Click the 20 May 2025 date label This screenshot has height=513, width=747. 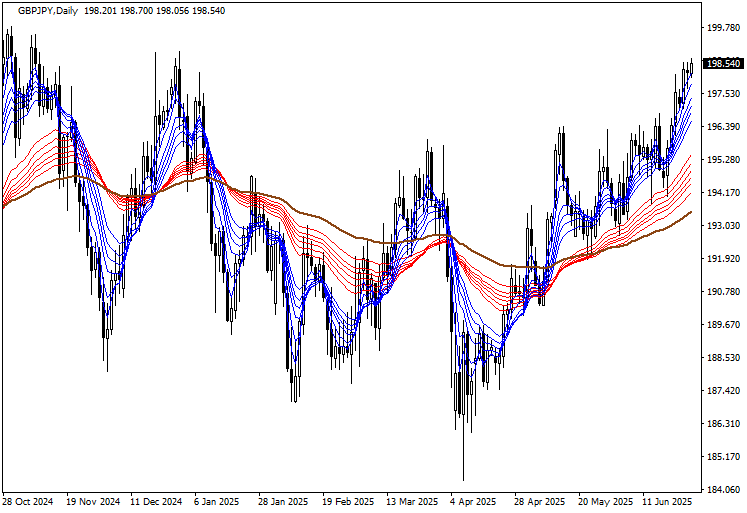606,502
